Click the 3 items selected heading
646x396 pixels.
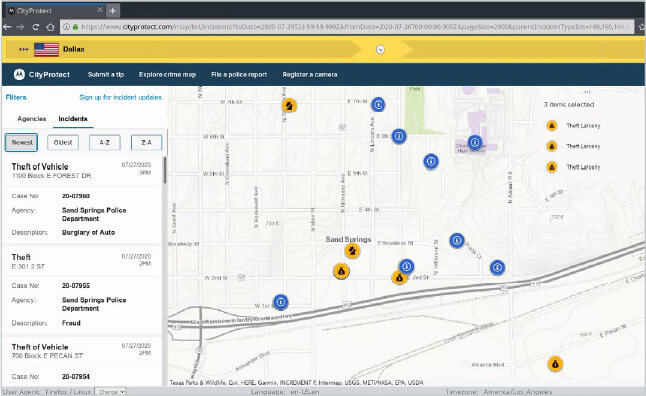[x=569, y=105]
